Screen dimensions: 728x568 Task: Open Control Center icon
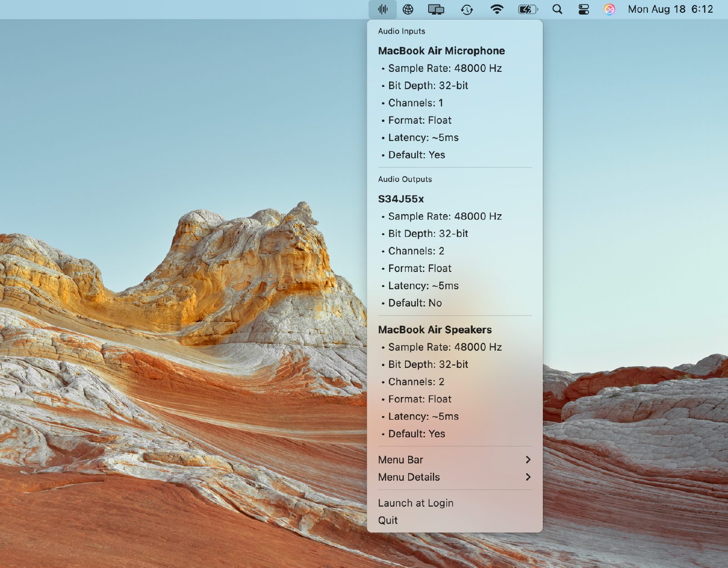click(584, 9)
